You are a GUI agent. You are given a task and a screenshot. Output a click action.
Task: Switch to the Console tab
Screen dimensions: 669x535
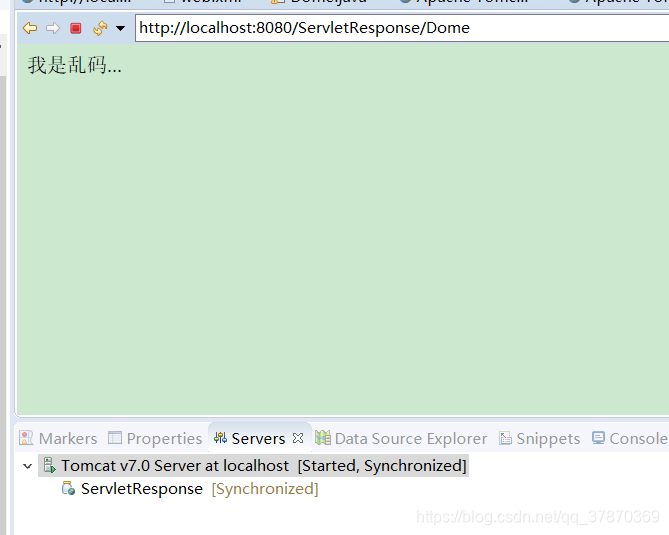(630, 438)
